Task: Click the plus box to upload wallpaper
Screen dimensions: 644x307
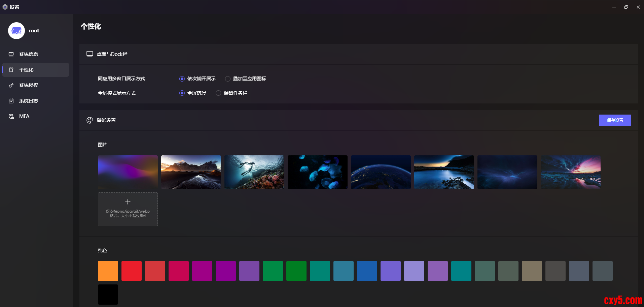Action: pyautogui.click(x=128, y=209)
